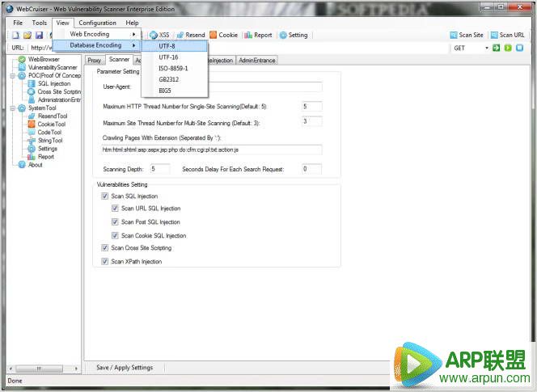Click the StringTool icon in tree
537x392 pixels.
point(32,141)
